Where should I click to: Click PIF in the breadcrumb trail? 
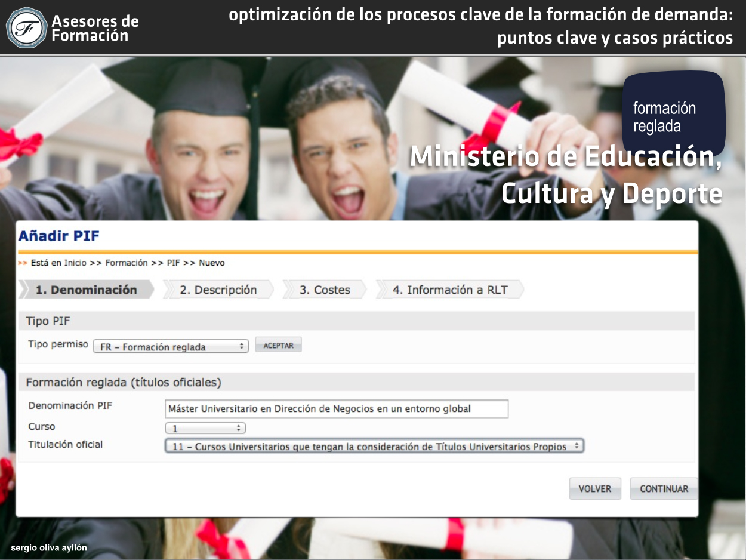(x=174, y=263)
